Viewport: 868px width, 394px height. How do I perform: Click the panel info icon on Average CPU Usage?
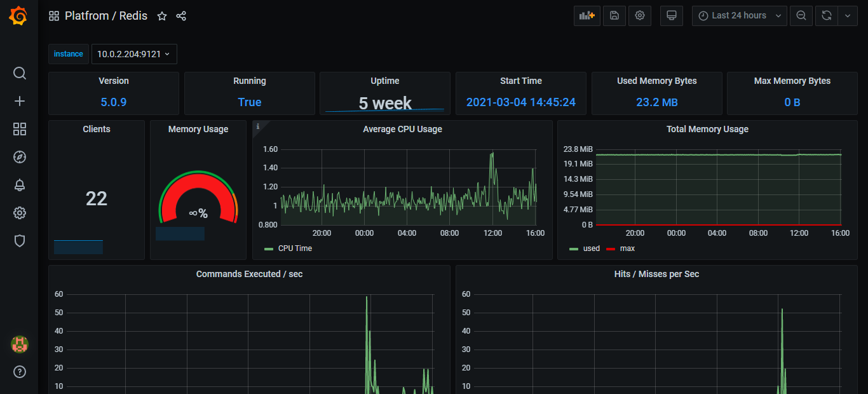click(x=257, y=126)
